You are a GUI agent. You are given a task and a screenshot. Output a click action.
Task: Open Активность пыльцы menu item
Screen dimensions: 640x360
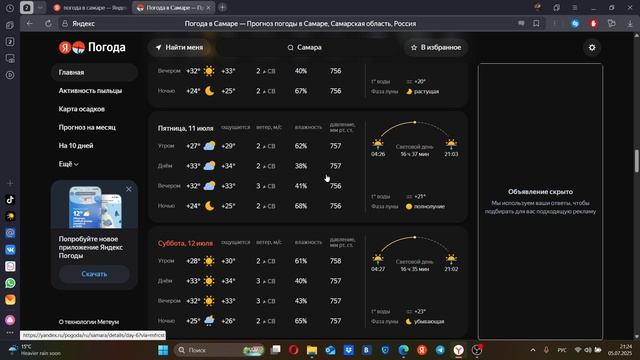pos(90,91)
